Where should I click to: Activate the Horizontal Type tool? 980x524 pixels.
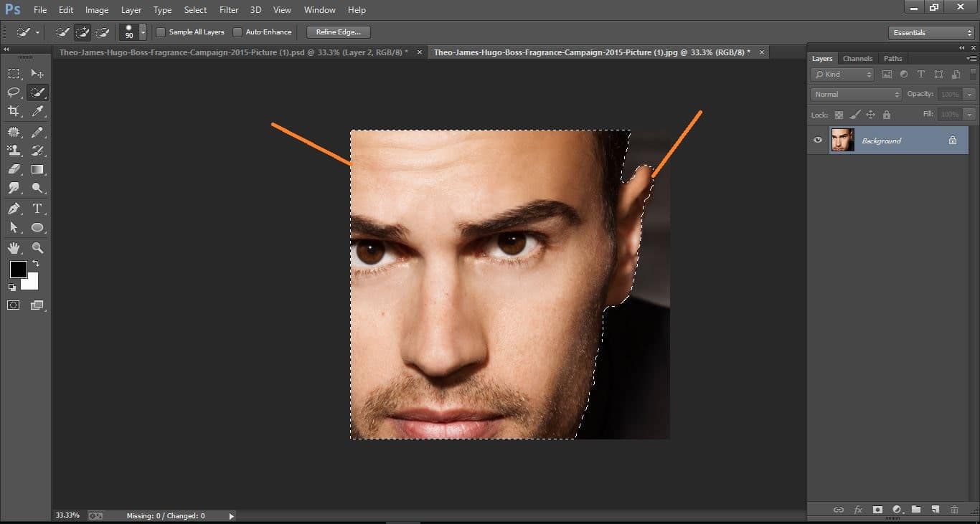point(37,209)
